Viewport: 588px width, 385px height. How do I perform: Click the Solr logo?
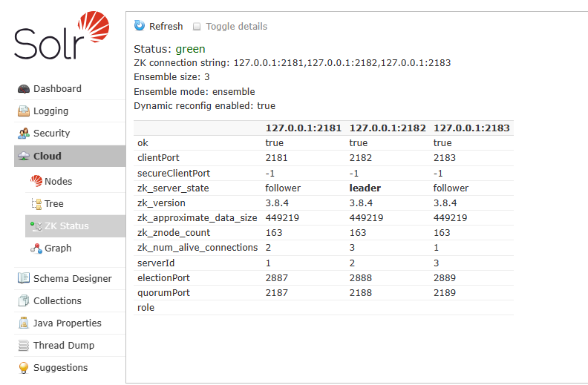point(62,36)
